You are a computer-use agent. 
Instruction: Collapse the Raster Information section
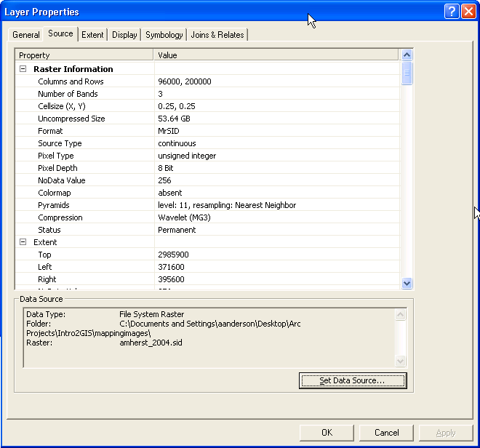(x=23, y=69)
